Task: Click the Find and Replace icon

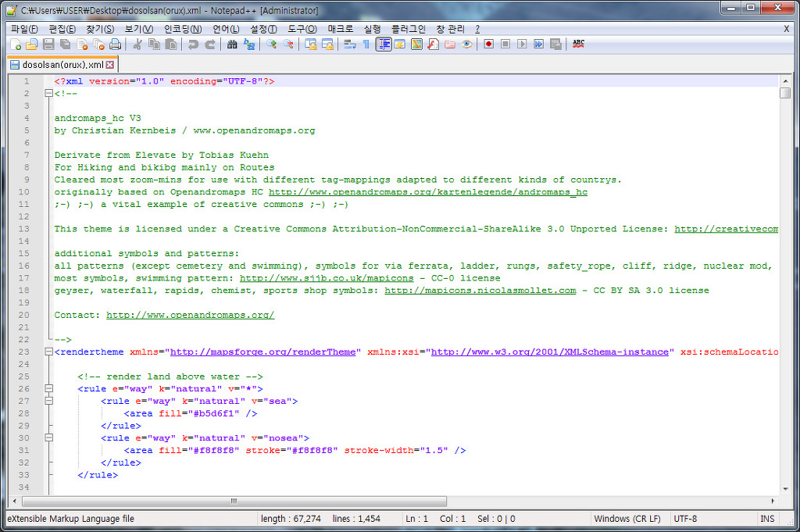Action: click(249, 45)
